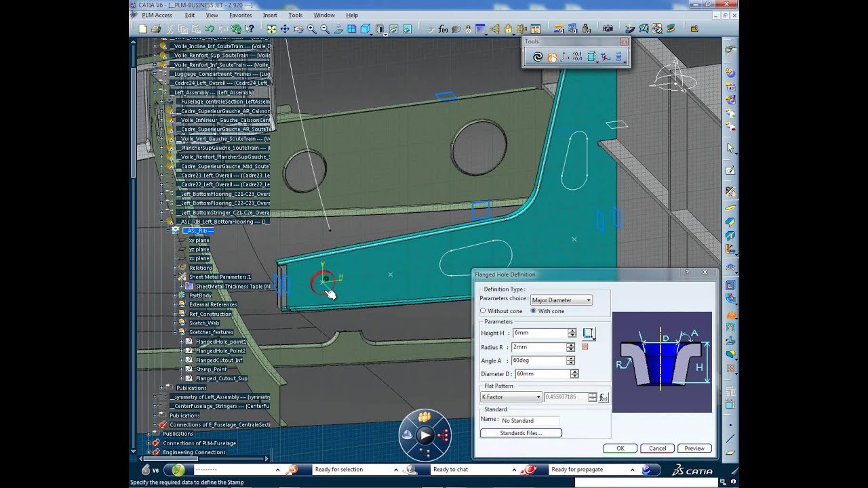Collapse the Sketches_features tree node
Image resolution: width=868 pixels, height=488 pixels.
click(x=175, y=332)
